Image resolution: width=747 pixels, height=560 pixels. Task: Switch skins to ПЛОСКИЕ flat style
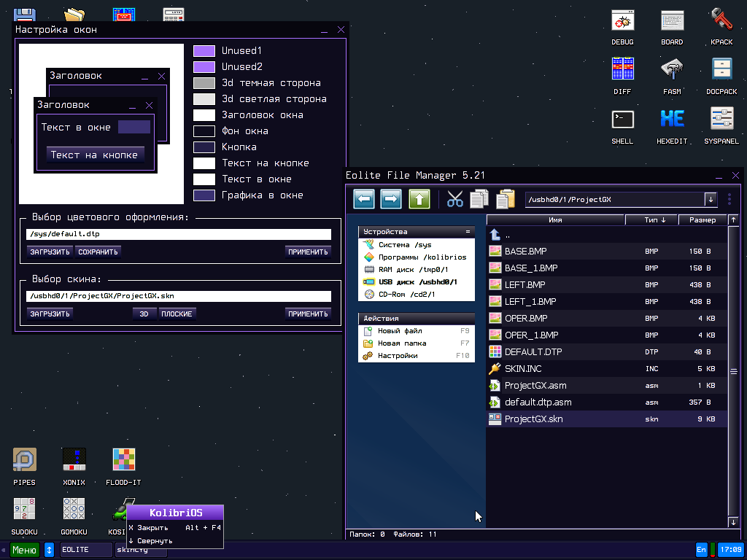[x=177, y=313]
